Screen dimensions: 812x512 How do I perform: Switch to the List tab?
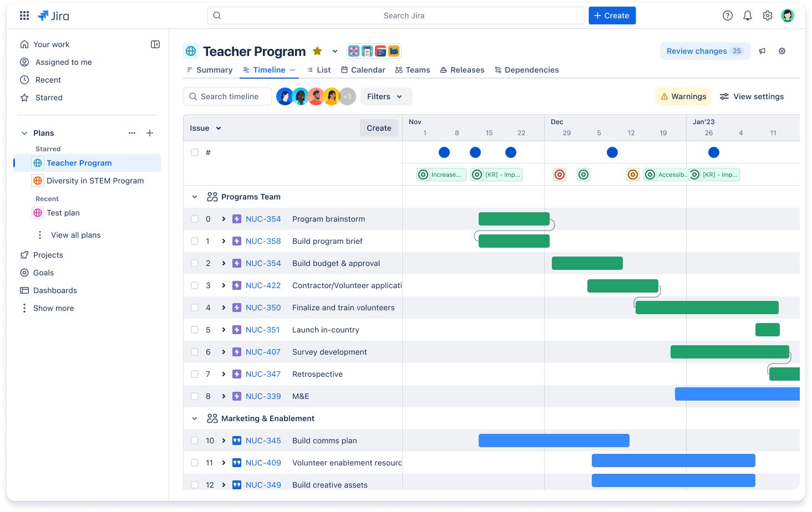pyautogui.click(x=318, y=70)
